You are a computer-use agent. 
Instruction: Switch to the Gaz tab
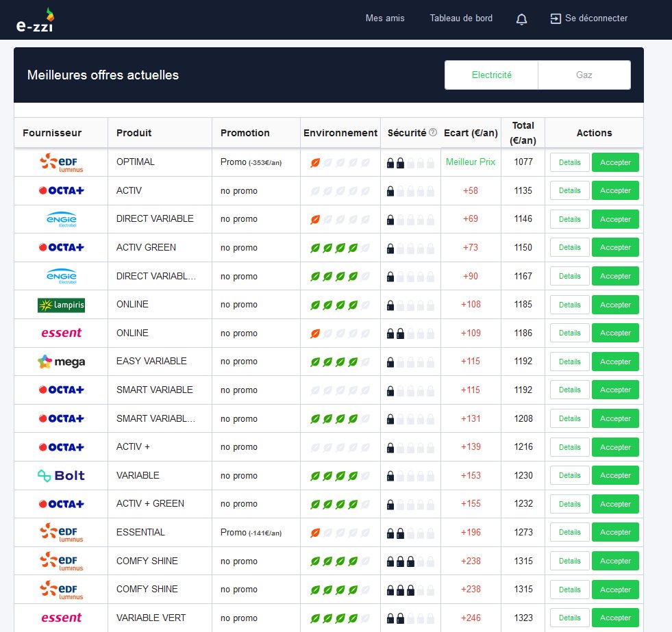click(584, 75)
